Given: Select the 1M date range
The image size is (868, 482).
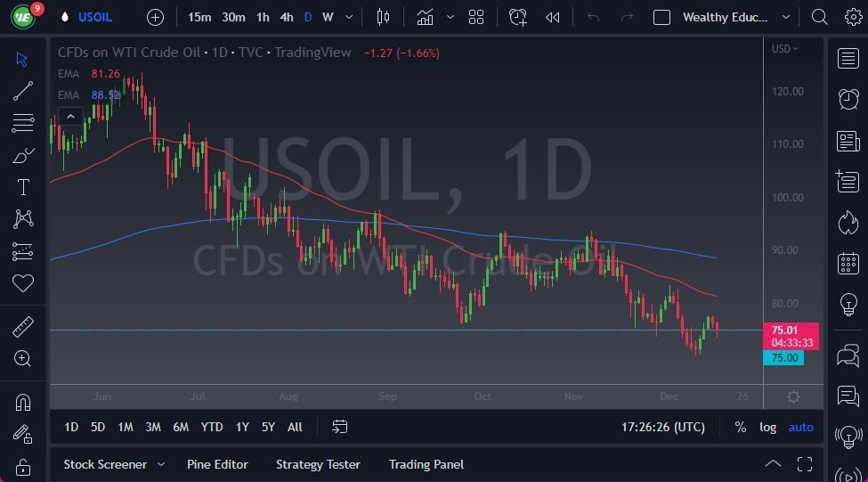Looking at the screenshot, I should 126,427.
